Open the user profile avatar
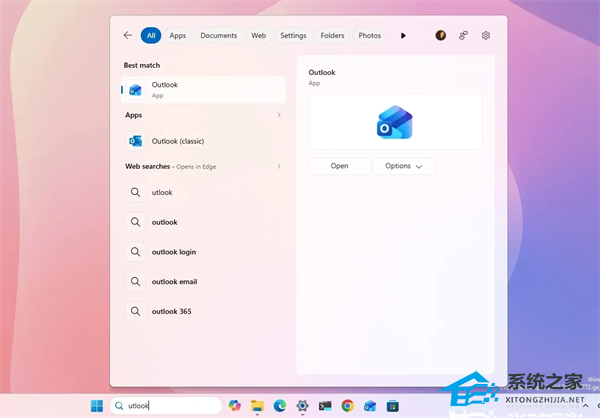 click(440, 36)
